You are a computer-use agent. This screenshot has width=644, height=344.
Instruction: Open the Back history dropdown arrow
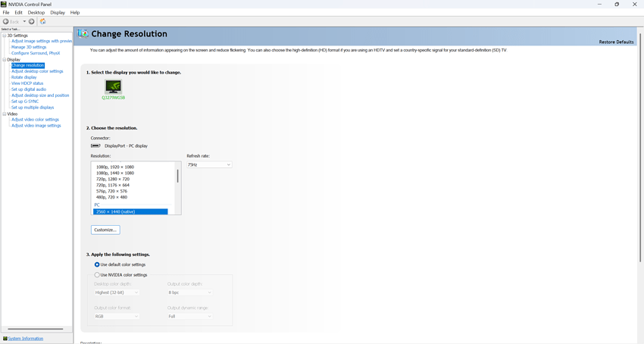click(24, 21)
